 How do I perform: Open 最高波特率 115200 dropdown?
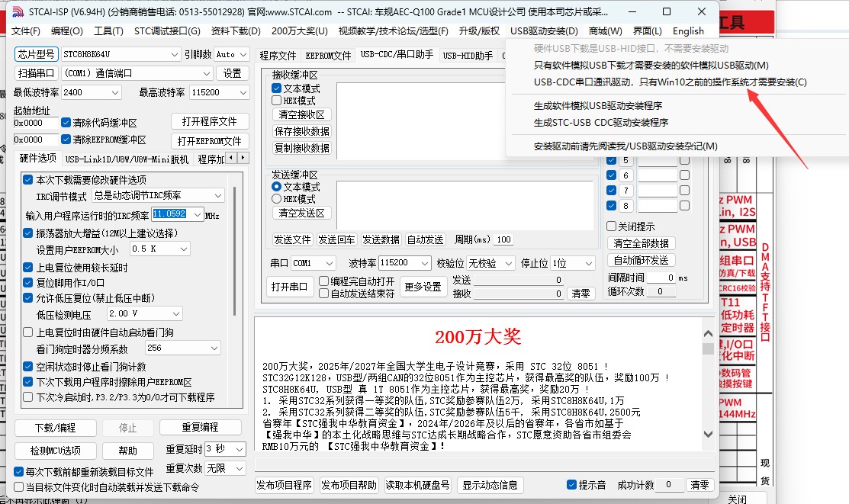[x=219, y=92]
